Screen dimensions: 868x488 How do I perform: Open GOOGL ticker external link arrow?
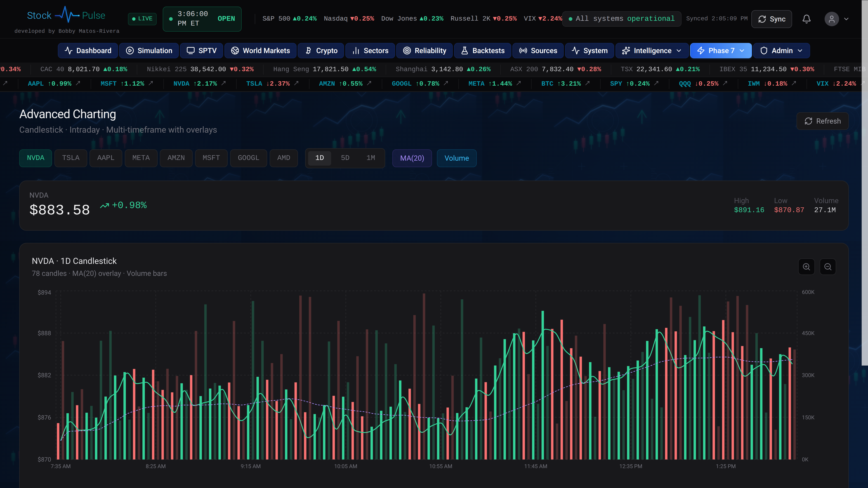pyautogui.click(x=446, y=83)
